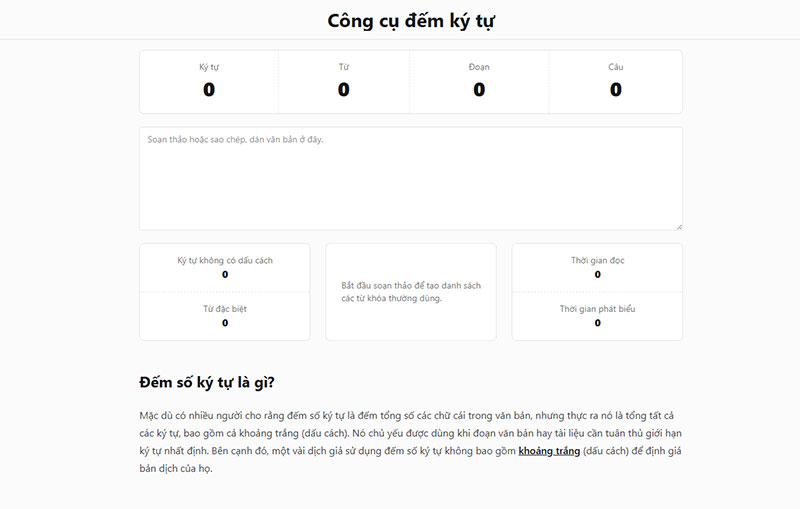
Task: Open the 'khoảng trắng' hyperlink
Action: [x=549, y=451]
